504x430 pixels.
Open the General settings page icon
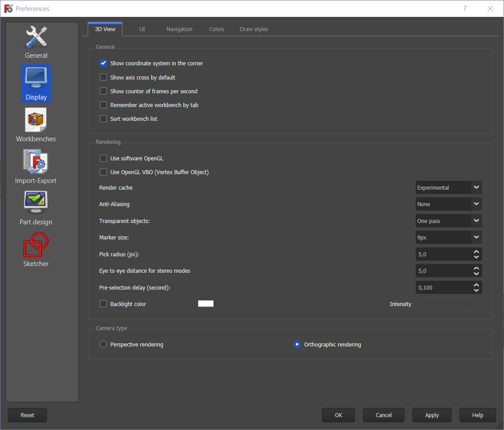[36, 42]
